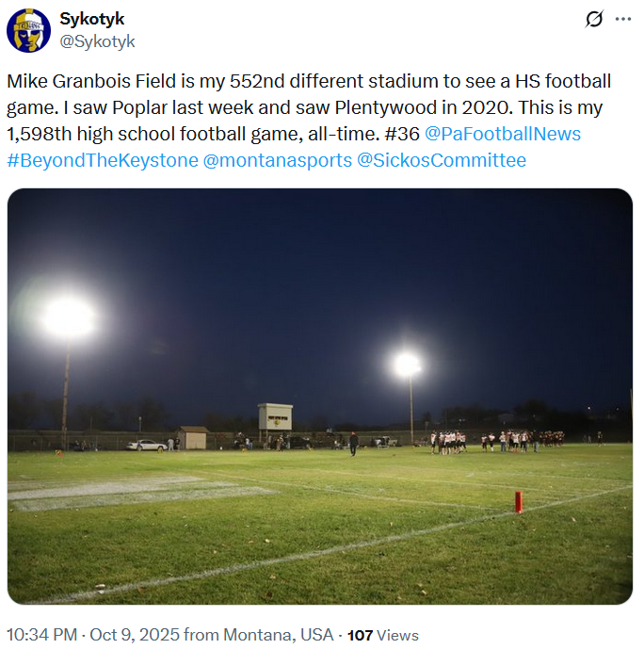Screen dimensions: 644x649
Task: Click the right stadium floodlight in photo
Action: pyautogui.click(x=408, y=365)
